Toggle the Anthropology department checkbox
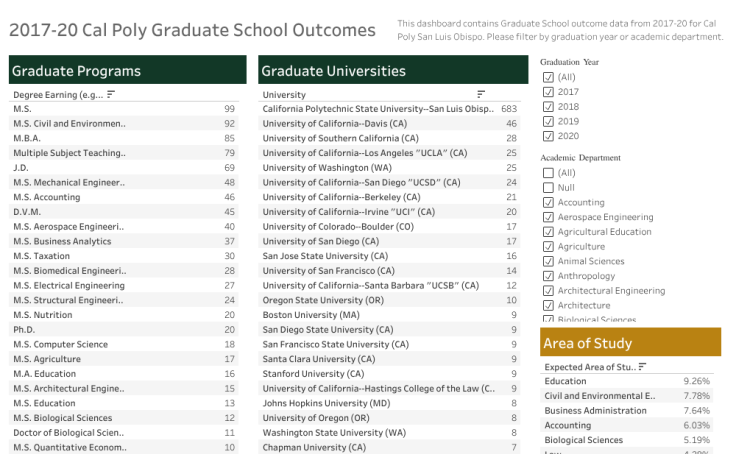The width and height of the screenshot is (736, 454). coord(547,276)
